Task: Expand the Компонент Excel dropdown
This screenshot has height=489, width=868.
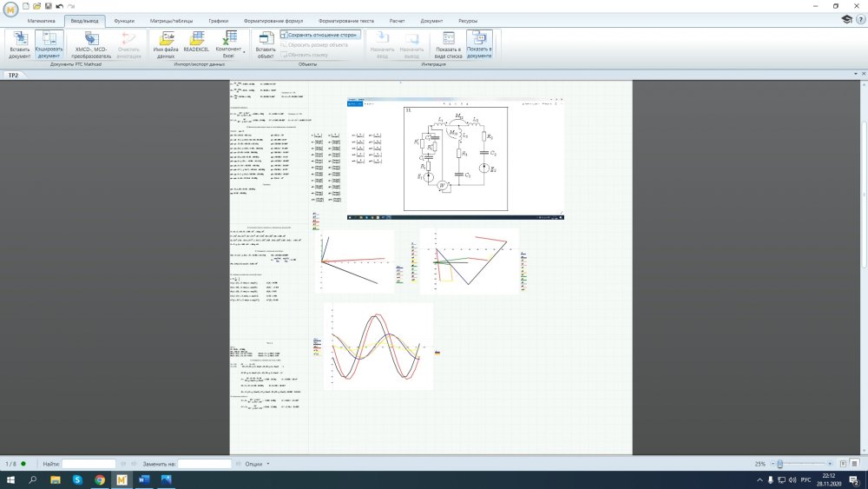Action: pos(244,52)
